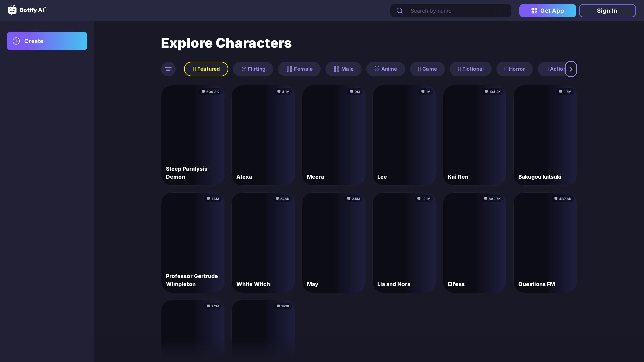Expand more categories with the right arrow
The height and width of the screenshot is (362, 644).
pos(571,69)
